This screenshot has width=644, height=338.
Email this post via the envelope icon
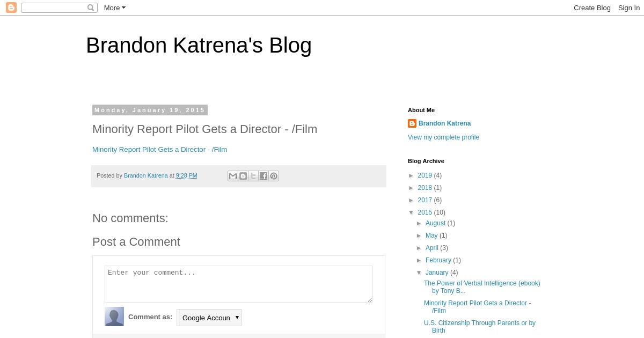[x=233, y=176]
